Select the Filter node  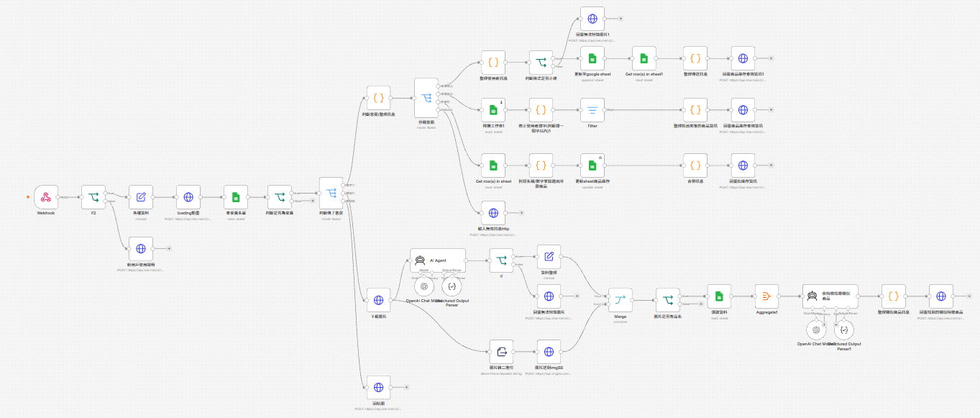pyautogui.click(x=592, y=110)
